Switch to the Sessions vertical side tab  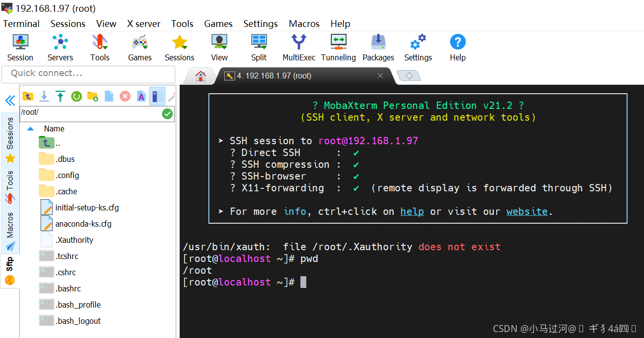point(10,140)
